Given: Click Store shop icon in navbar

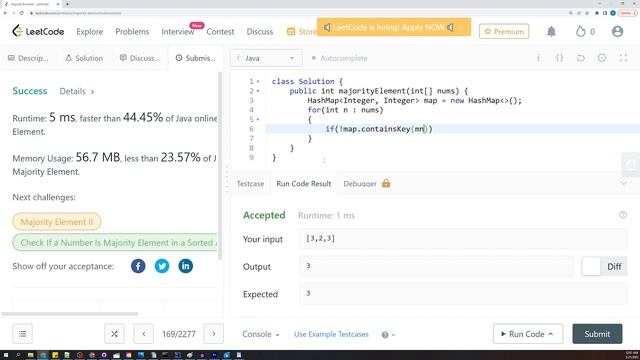Looking at the screenshot, I should coord(291,31).
